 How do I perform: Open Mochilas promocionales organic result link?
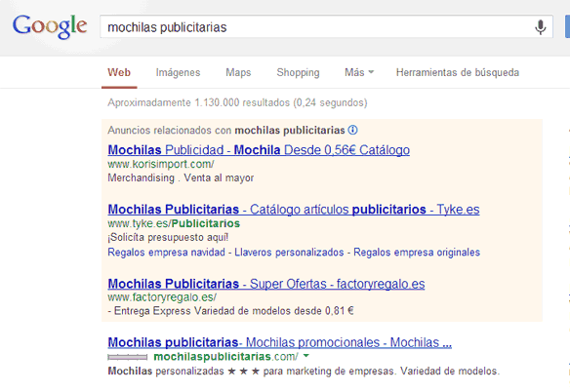click(x=280, y=342)
